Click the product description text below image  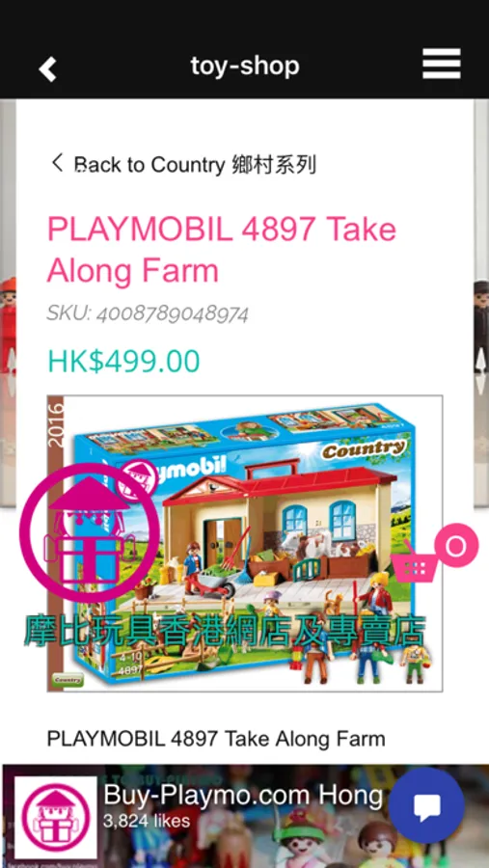[x=216, y=739]
